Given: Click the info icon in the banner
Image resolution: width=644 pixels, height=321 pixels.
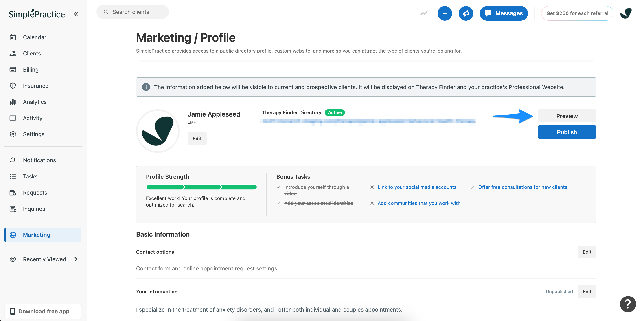Looking at the screenshot, I should pyautogui.click(x=146, y=87).
